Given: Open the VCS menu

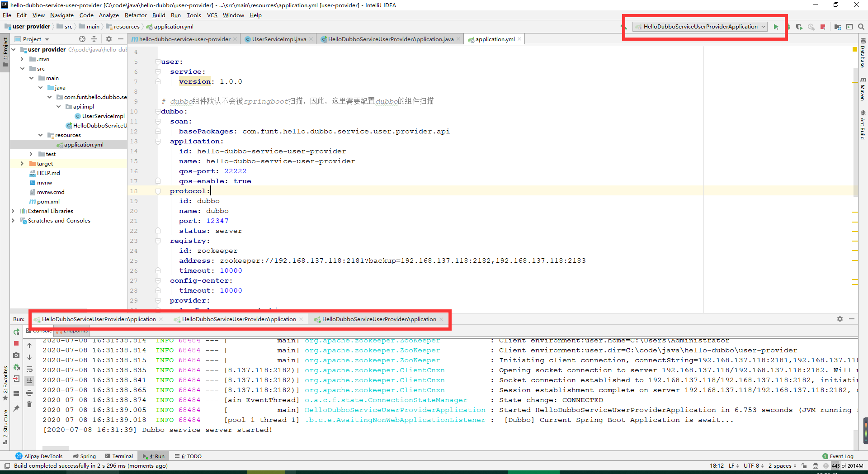Looking at the screenshot, I should (212, 15).
